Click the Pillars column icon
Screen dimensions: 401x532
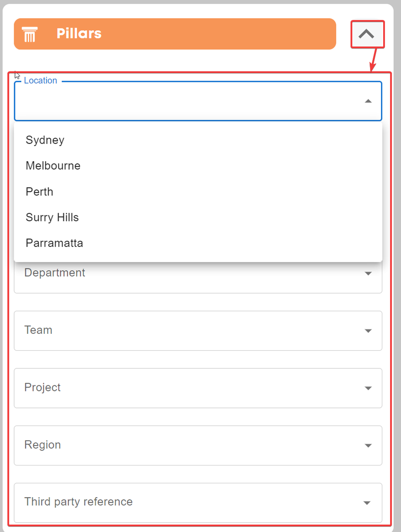click(x=30, y=34)
